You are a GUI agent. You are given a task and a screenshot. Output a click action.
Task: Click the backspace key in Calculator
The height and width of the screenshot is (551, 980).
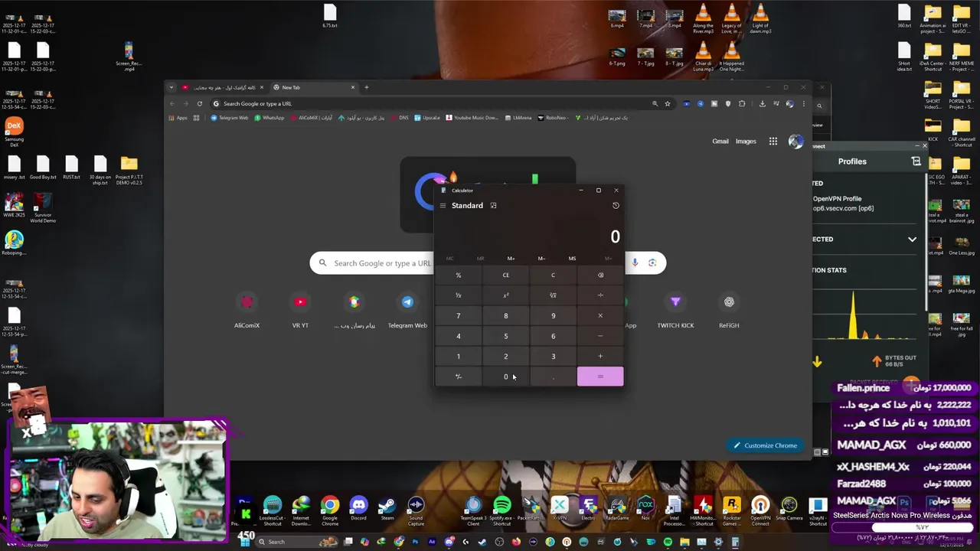[x=600, y=275]
